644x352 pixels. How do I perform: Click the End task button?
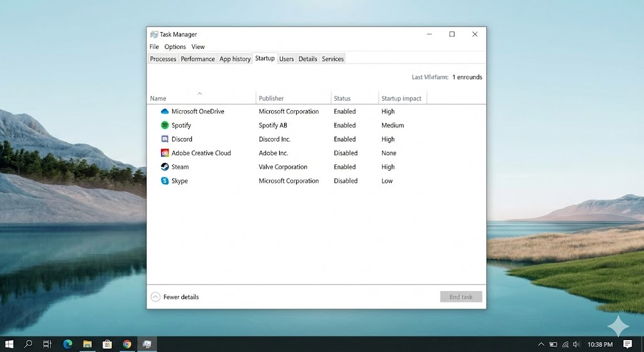[x=461, y=297]
